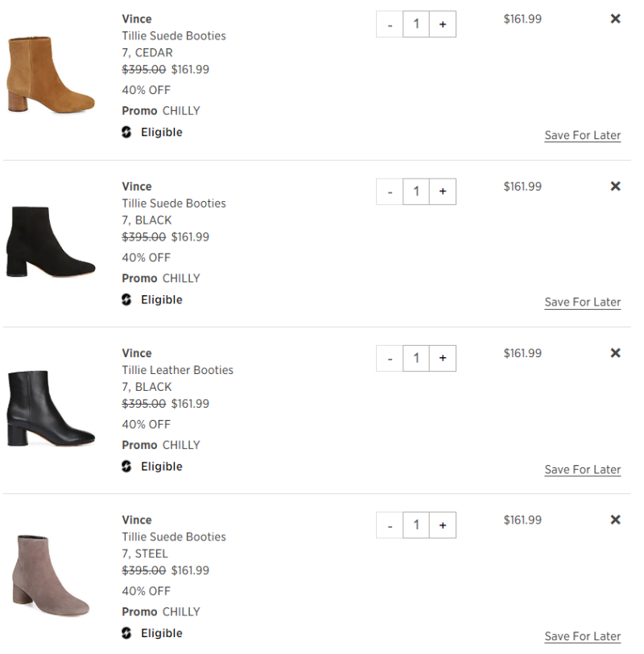Remove the Cedar Tillie Suede Booties item
Screen dimensions: 644x654
coord(616,19)
